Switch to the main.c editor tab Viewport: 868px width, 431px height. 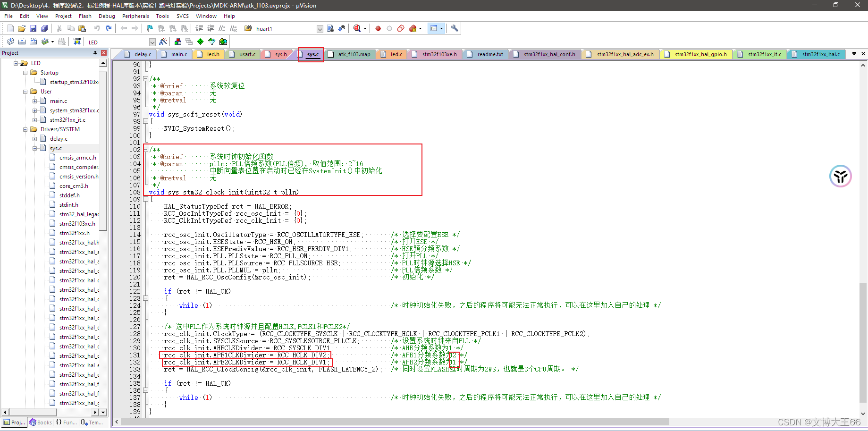175,54
